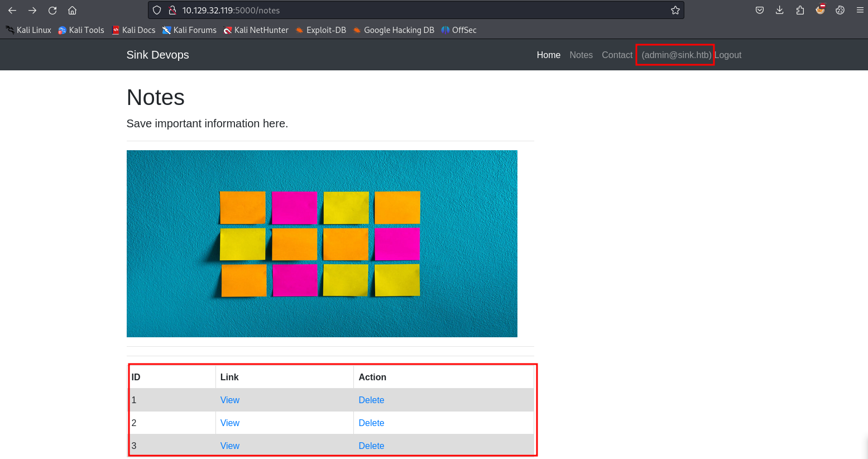
Task: Log out using the Logout link
Action: click(x=728, y=55)
